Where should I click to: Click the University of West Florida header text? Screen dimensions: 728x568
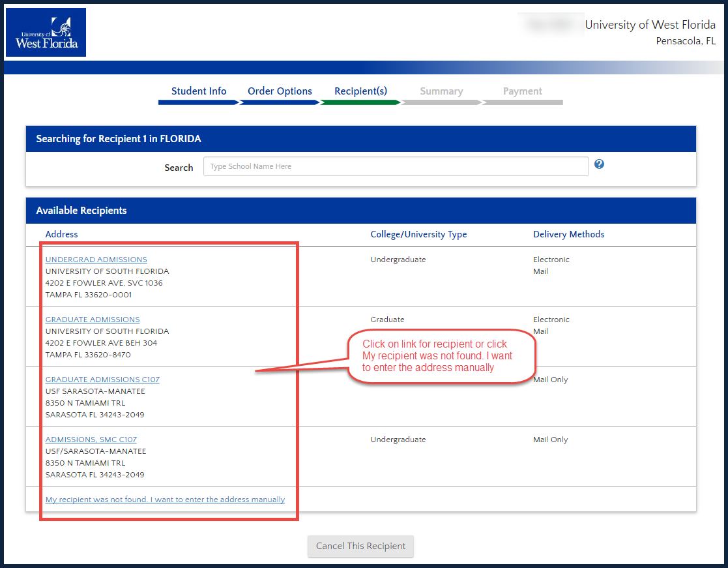coord(650,25)
